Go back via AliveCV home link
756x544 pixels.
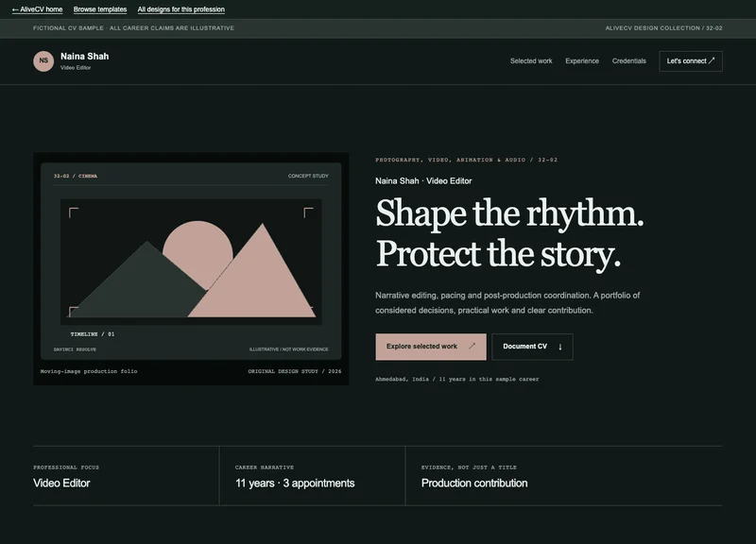coord(37,9)
